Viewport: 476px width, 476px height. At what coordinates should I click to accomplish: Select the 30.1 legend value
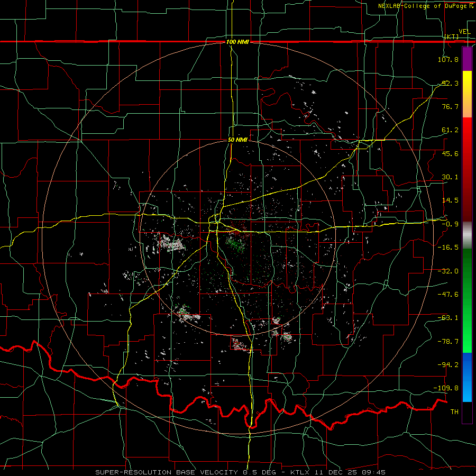(450, 177)
